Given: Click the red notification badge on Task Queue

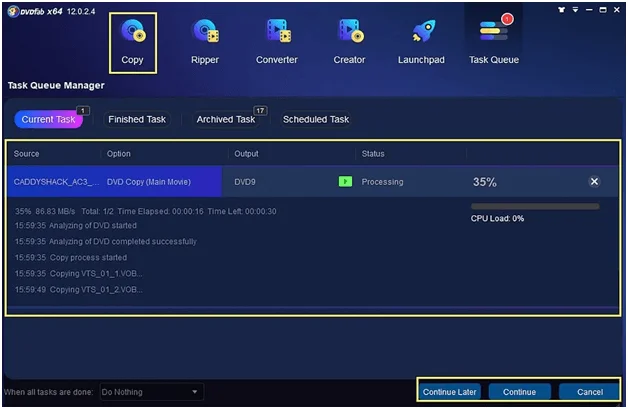Looking at the screenshot, I should click(x=507, y=19).
